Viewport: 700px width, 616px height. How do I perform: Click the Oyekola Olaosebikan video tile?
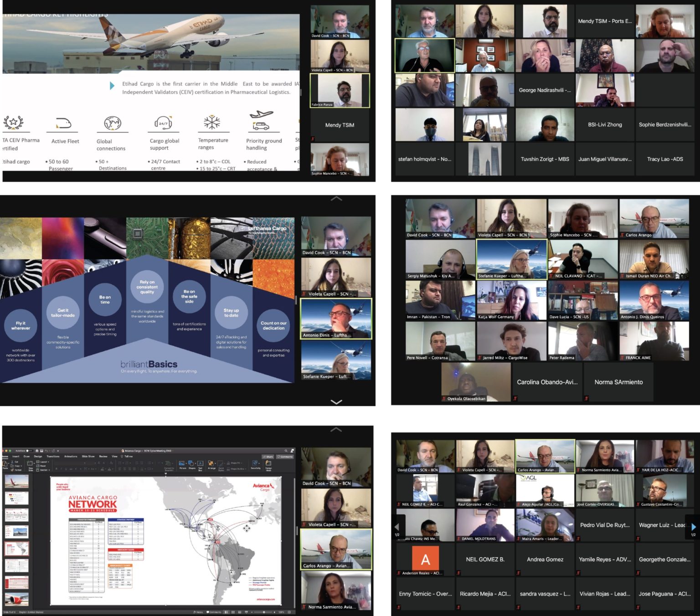pyautogui.click(x=476, y=382)
